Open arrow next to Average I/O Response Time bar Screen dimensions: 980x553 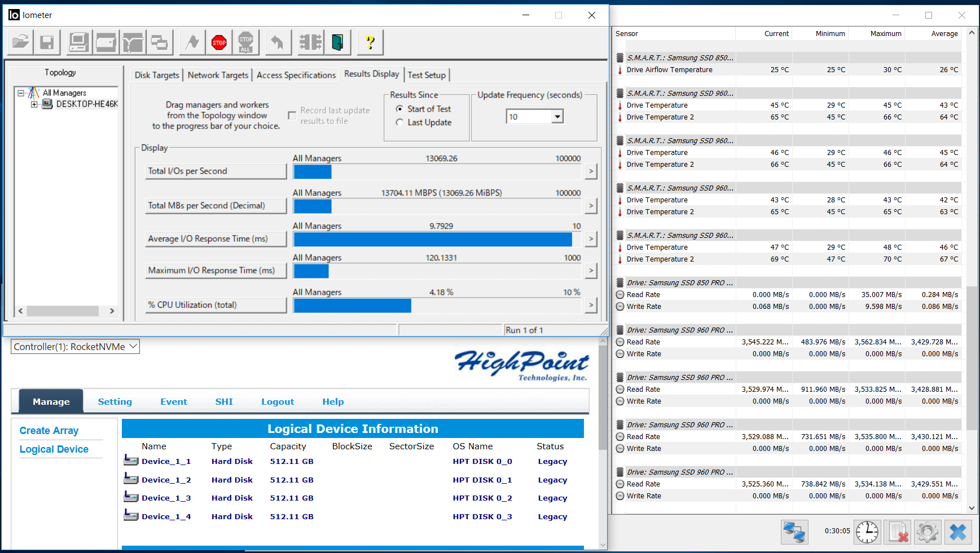click(x=591, y=239)
